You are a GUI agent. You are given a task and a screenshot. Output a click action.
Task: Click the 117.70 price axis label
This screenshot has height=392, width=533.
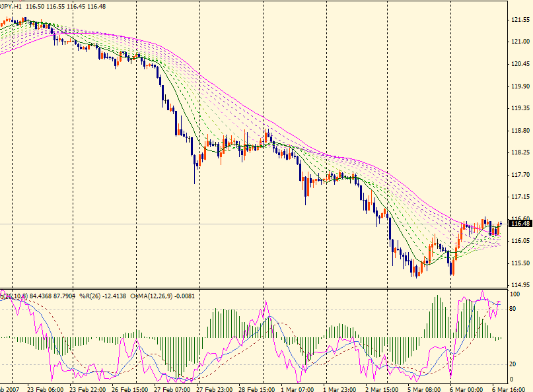521,175
